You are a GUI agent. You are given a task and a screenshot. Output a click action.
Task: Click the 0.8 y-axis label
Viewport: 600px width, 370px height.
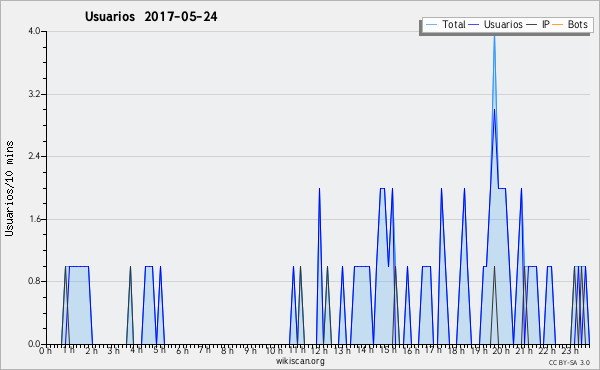click(x=34, y=281)
